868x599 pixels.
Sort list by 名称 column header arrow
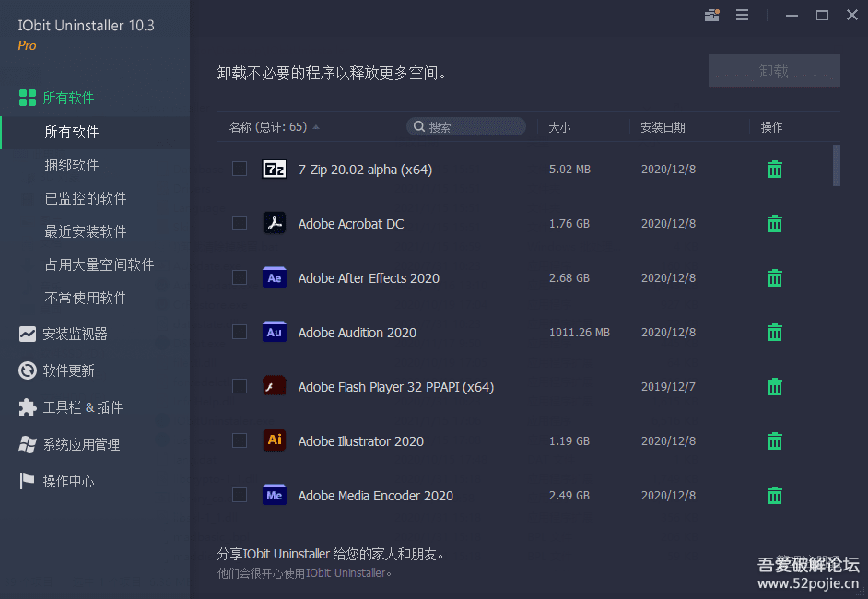click(316, 127)
